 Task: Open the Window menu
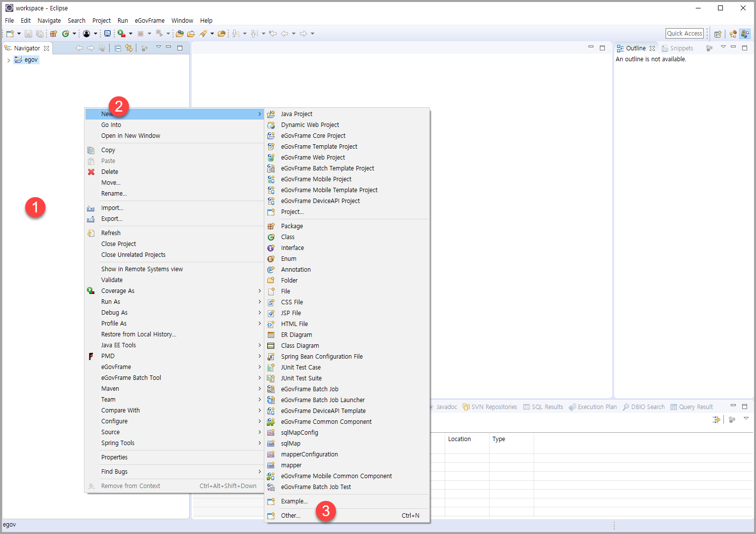[x=182, y=21]
